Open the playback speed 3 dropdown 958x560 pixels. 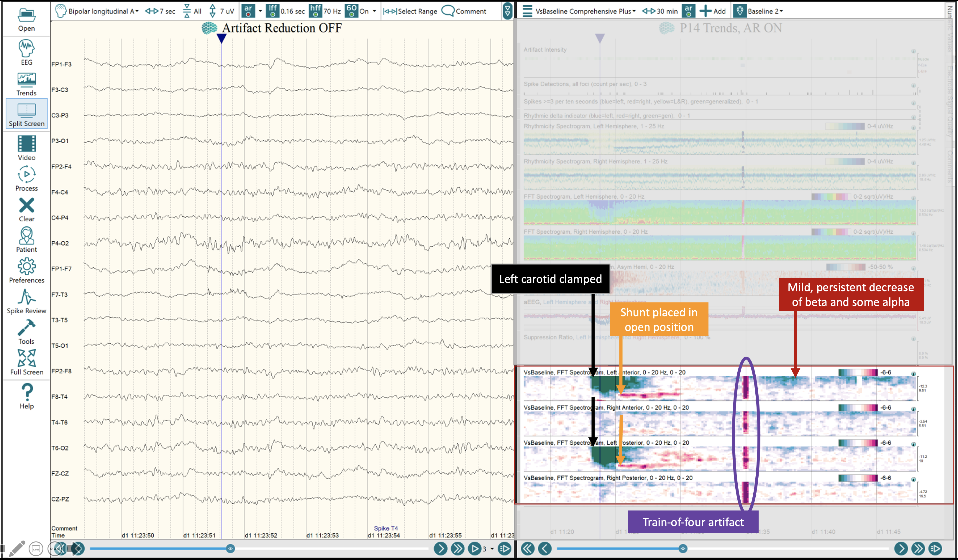[x=488, y=549]
